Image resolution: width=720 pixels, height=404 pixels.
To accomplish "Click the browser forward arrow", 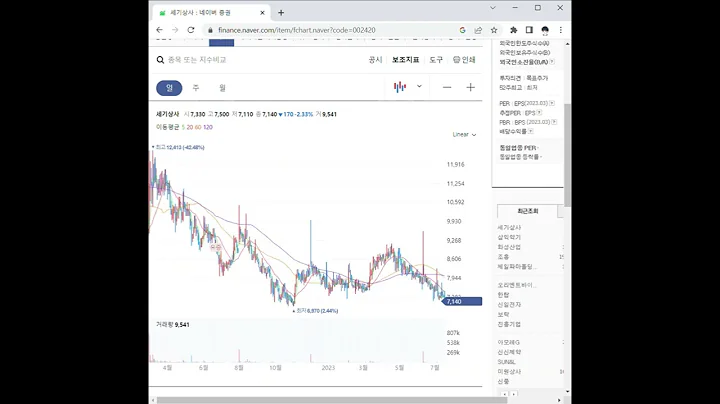I will [x=175, y=30].
